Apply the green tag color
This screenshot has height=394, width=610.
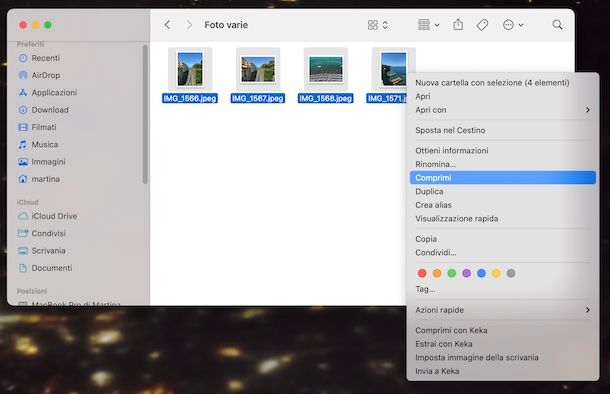coord(452,273)
